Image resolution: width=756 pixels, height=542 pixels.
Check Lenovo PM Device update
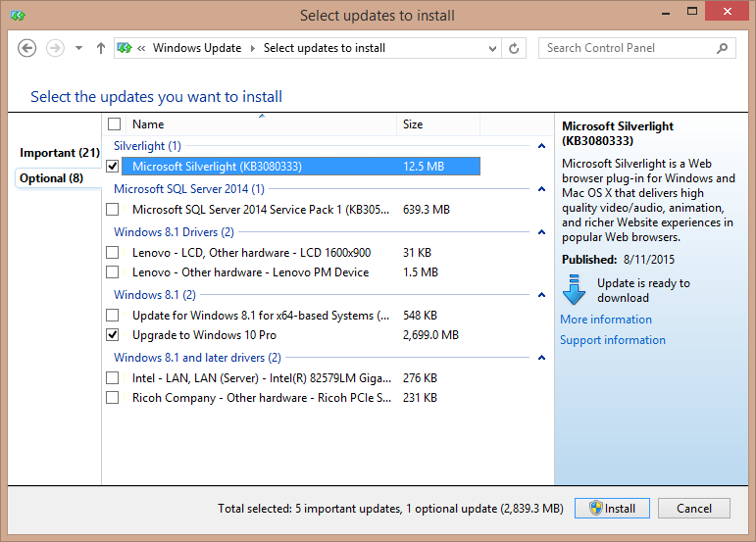[113, 272]
